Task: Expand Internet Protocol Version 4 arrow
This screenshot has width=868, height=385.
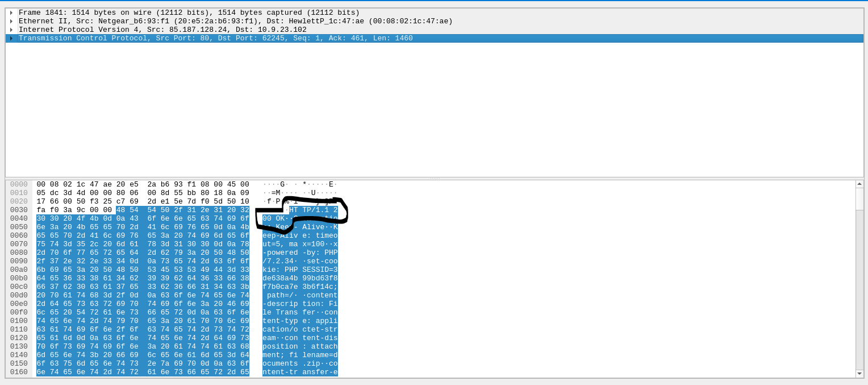Action: point(11,30)
